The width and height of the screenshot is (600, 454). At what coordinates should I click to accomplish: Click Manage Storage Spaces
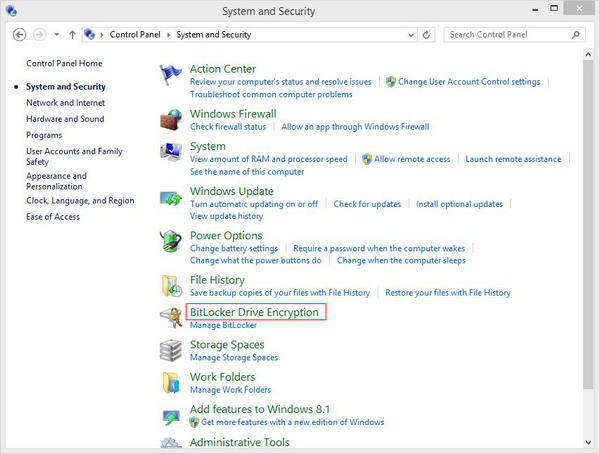pyautogui.click(x=234, y=357)
